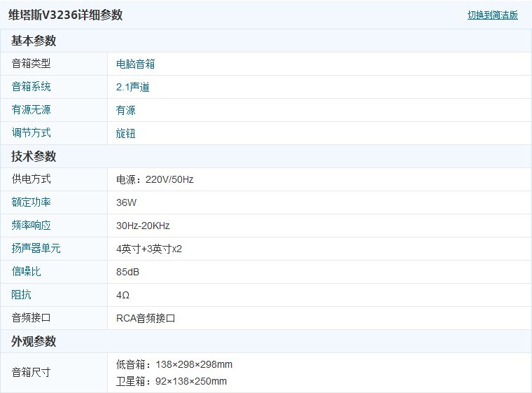Select the 4英寸+3英寸x2 value
532x393 pixels.
point(149,249)
